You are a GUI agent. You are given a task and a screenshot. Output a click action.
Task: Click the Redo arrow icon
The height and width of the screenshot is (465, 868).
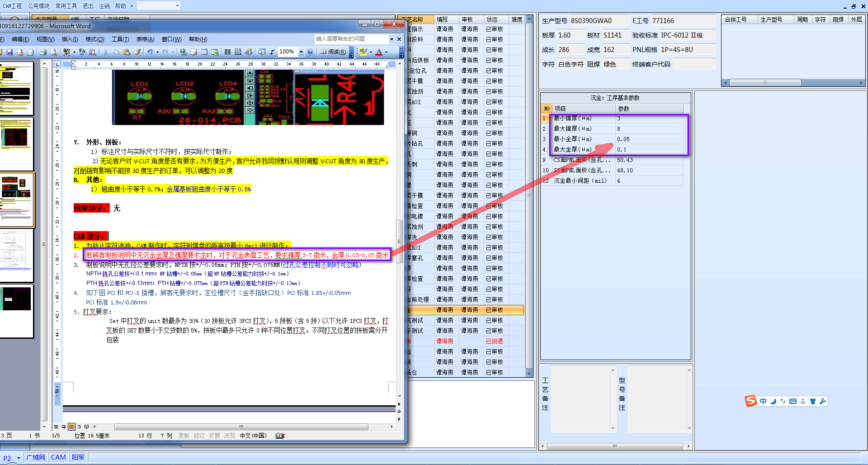click(x=165, y=52)
